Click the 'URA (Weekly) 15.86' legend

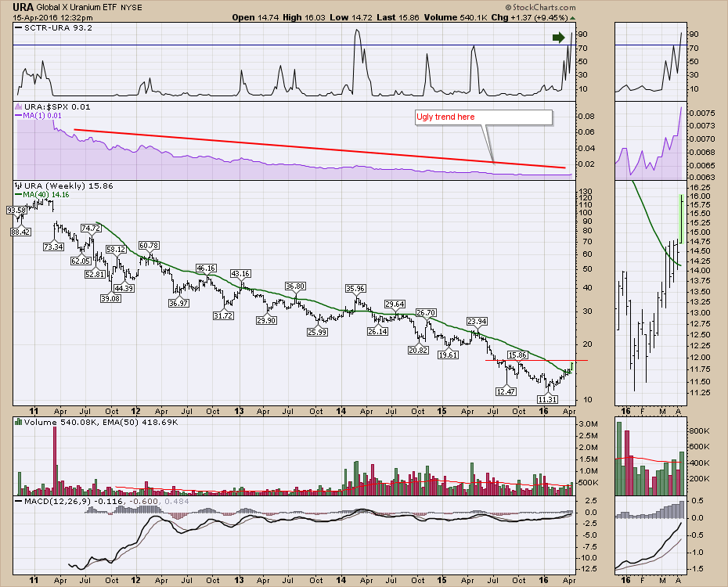[x=69, y=186]
